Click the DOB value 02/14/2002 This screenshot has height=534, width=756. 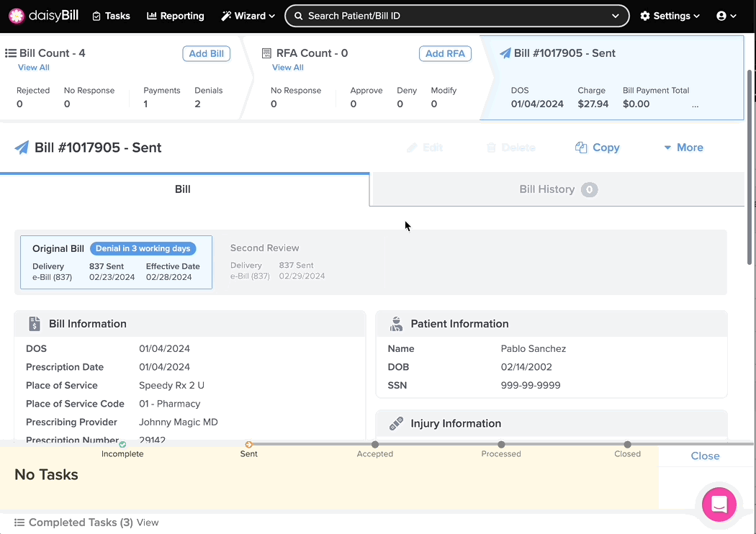coord(526,367)
